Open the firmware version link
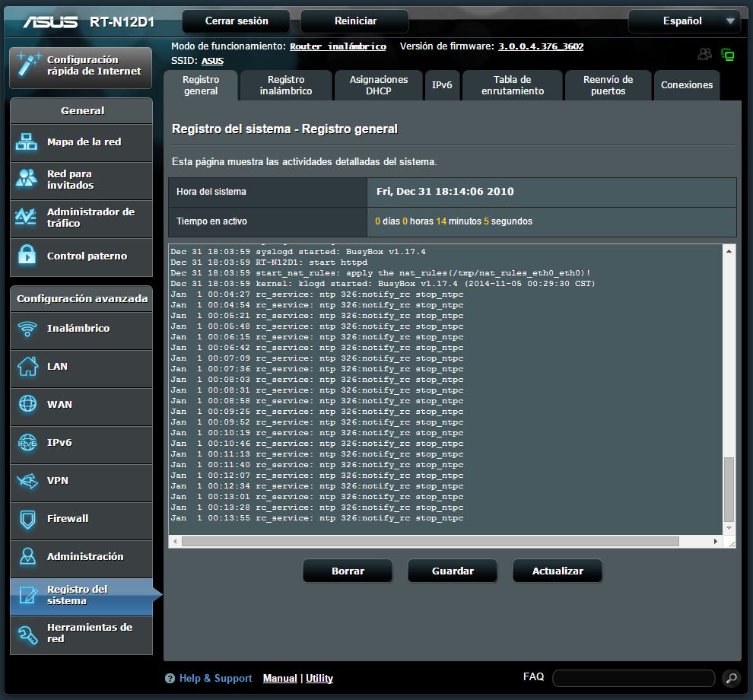The width and height of the screenshot is (753, 700). (541, 46)
